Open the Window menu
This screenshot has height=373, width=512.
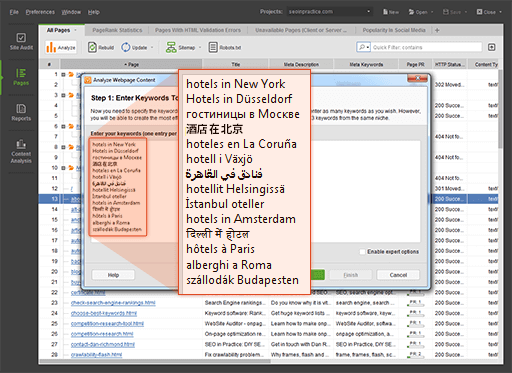point(71,12)
